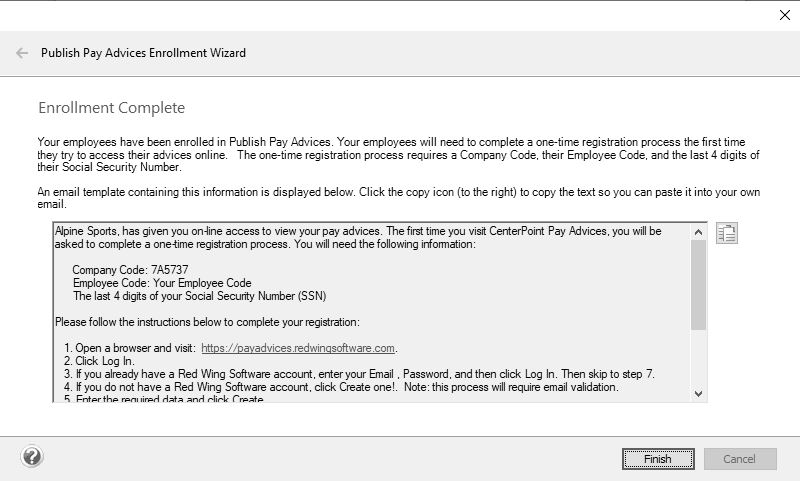800x481 pixels.
Task: Go back using the wizard back arrow
Action: (x=22, y=53)
